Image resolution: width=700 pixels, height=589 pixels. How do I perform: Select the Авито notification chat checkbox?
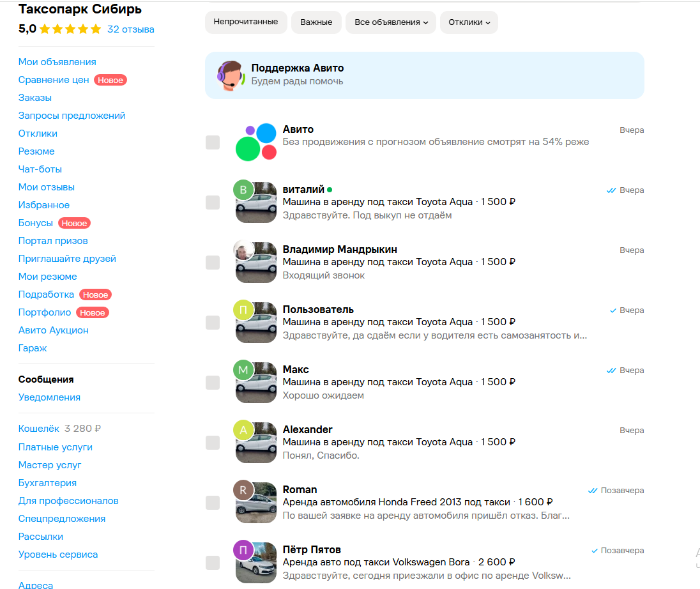point(213,142)
